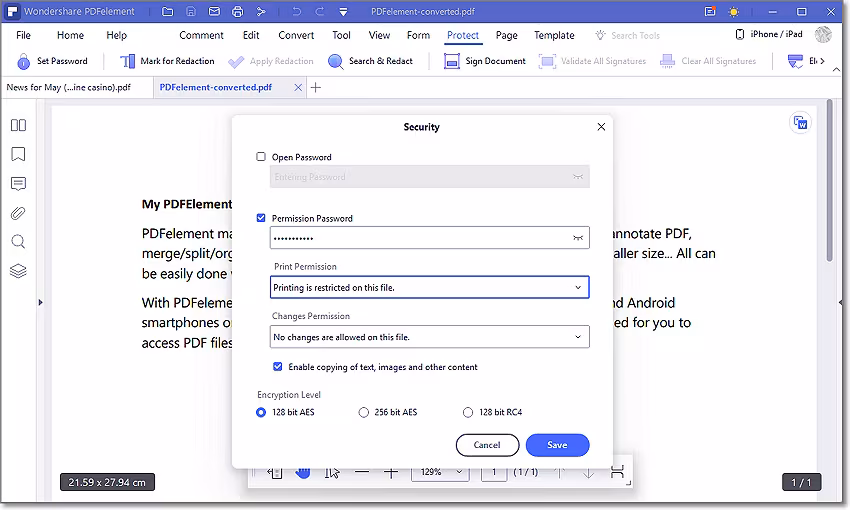Click the disabled open password field

tap(429, 177)
